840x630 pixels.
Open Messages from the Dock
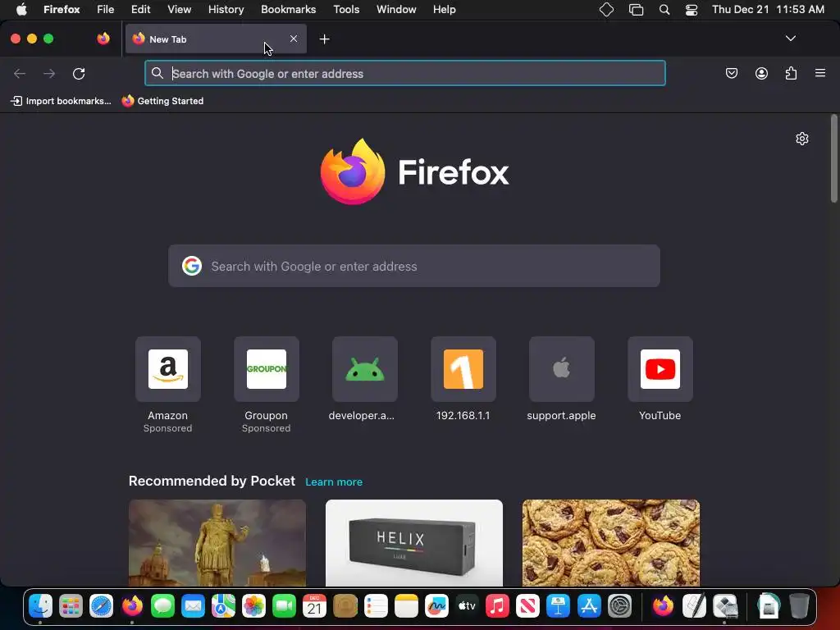click(162, 606)
